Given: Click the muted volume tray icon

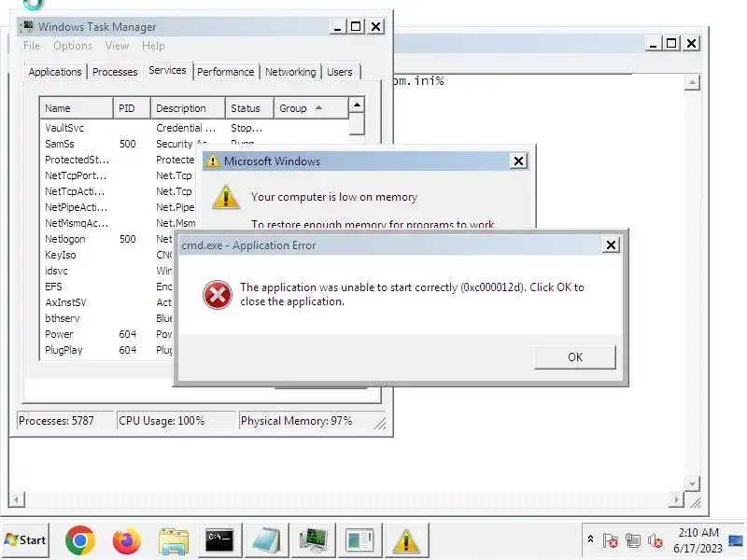Looking at the screenshot, I should click(x=655, y=540).
